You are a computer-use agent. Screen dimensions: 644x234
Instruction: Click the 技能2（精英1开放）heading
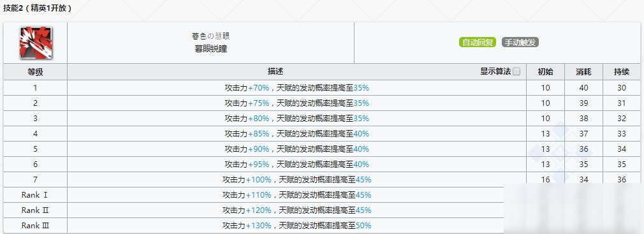pos(38,8)
